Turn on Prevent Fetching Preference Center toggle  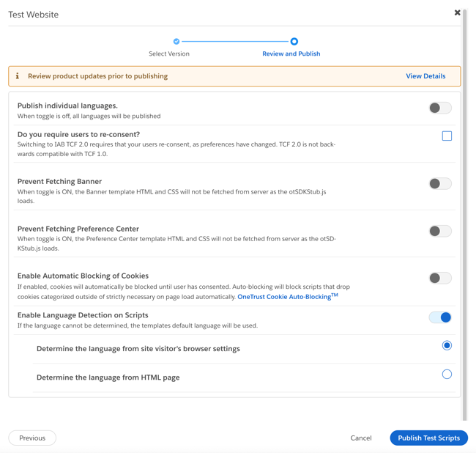pos(440,231)
